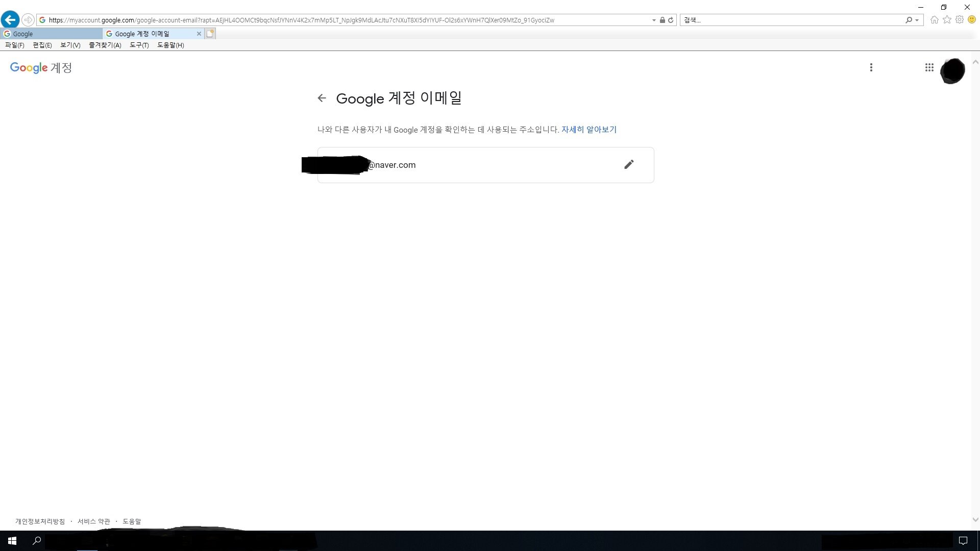The image size is (980, 551).
Task: Open the Windows action center notification icon
Action: (x=963, y=541)
